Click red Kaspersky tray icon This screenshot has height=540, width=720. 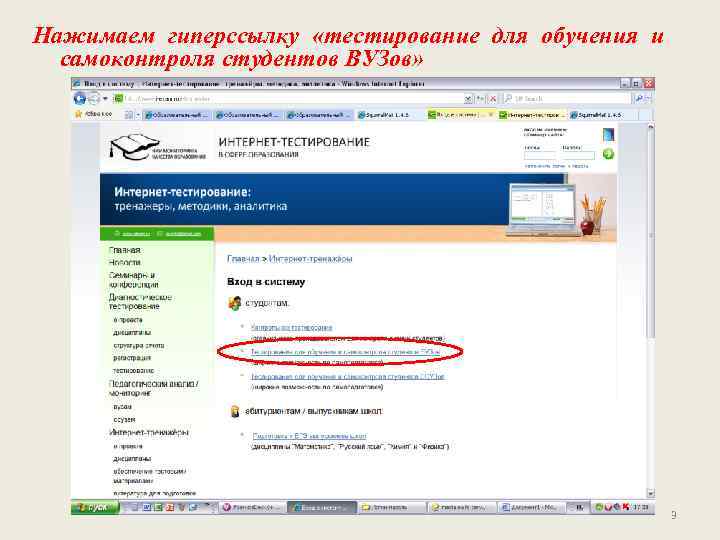click(x=625, y=507)
